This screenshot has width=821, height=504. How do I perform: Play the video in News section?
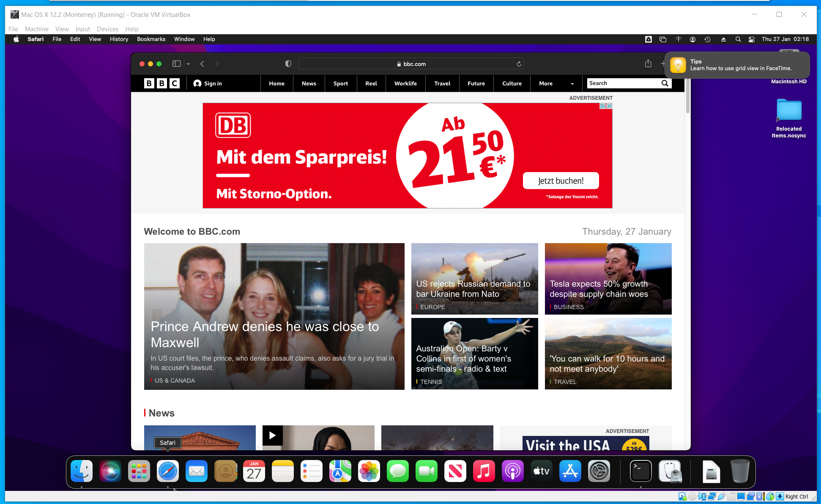pos(273,435)
